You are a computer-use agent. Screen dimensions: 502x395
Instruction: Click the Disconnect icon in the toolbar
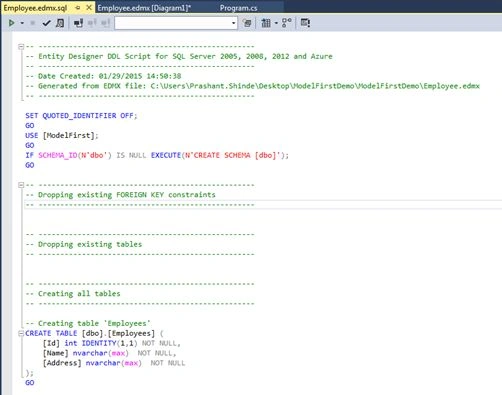pos(92,23)
